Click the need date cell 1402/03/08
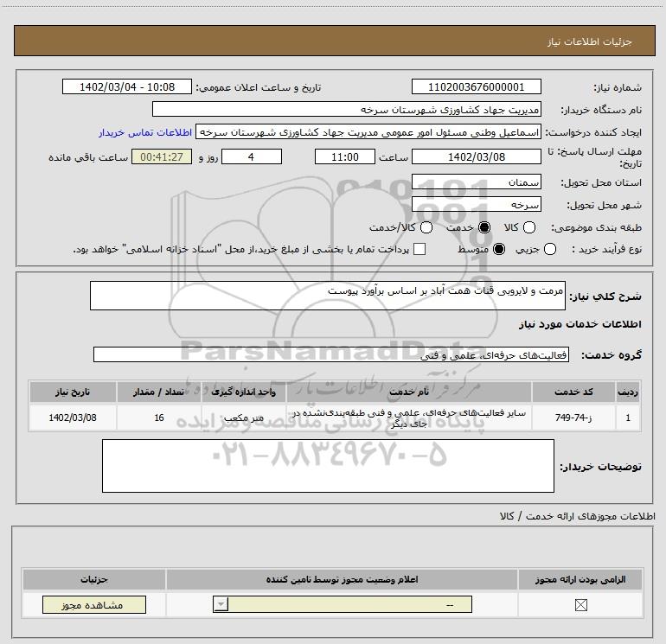The width and height of the screenshot is (666, 644). coord(73,418)
